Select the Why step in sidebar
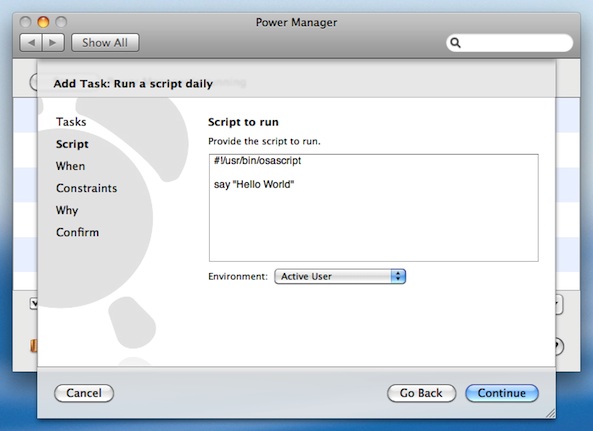The height and width of the screenshot is (431, 593). (67, 210)
